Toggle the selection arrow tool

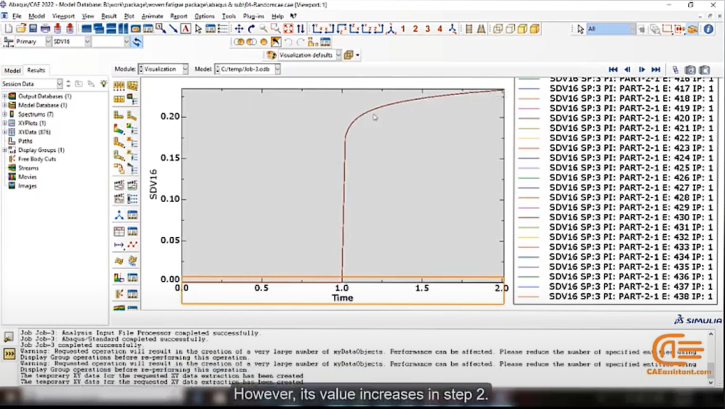point(581,29)
